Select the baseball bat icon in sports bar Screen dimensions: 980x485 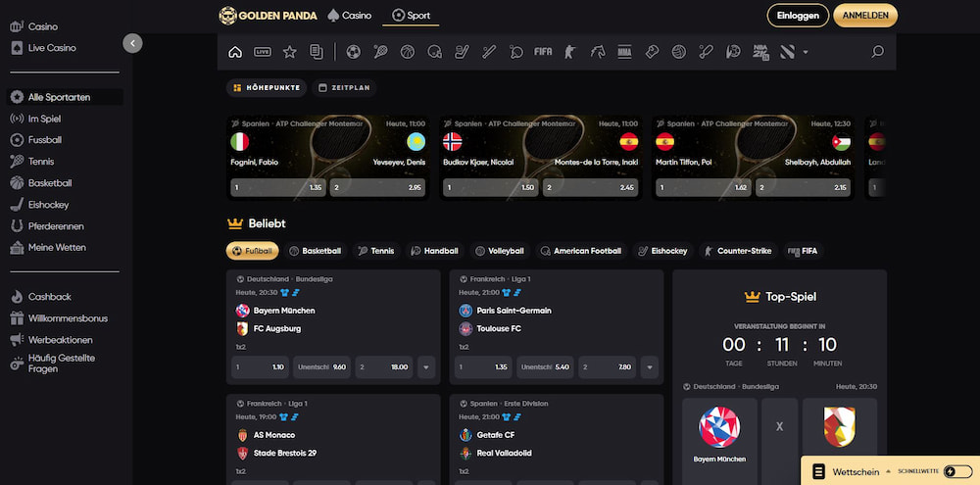pos(489,52)
